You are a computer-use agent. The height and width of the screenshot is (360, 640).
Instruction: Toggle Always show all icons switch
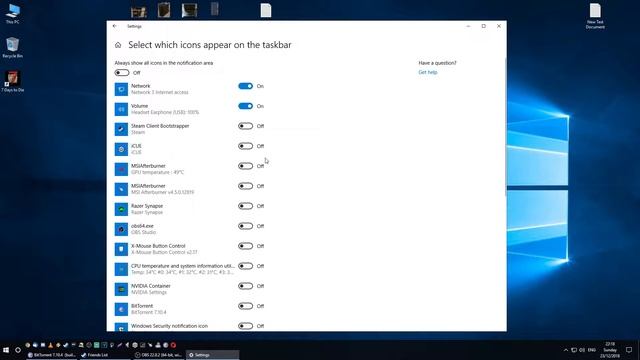[x=122, y=73]
